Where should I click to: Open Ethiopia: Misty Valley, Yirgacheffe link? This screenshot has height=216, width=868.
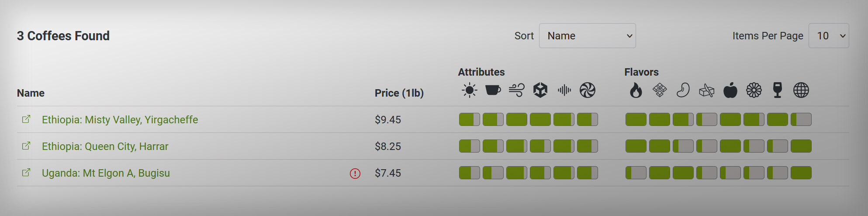tap(120, 120)
